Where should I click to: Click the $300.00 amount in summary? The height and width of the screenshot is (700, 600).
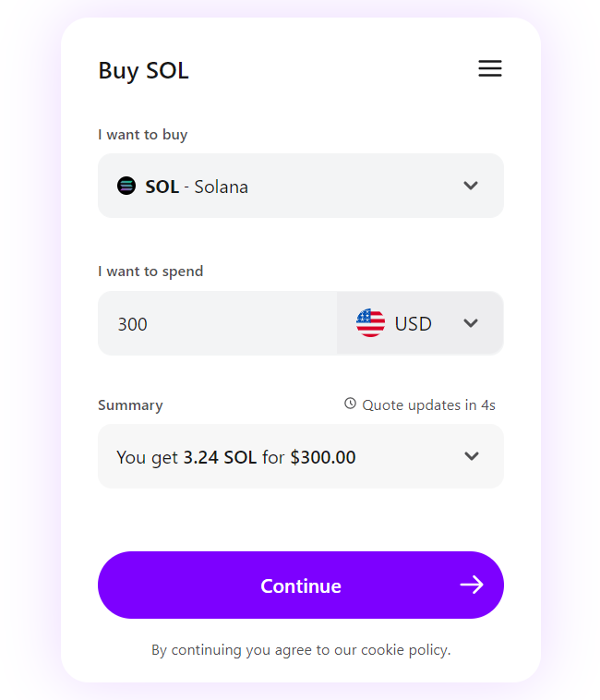point(323,457)
